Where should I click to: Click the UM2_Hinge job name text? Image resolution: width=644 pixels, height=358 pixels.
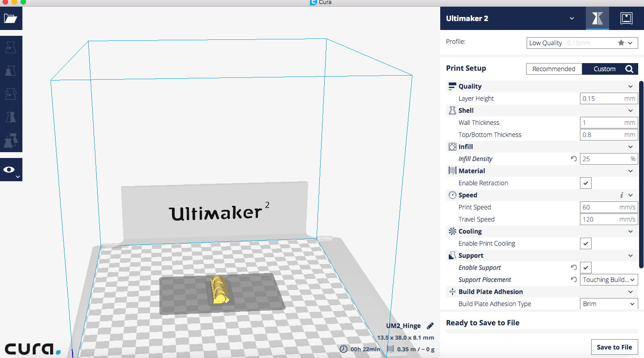tap(404, 326)
